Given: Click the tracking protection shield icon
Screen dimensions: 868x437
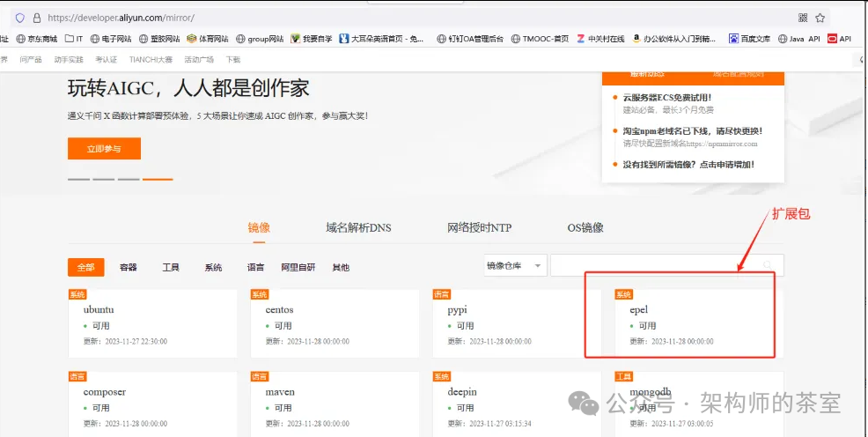Looking at the screenshot, I should pos(20,18).
